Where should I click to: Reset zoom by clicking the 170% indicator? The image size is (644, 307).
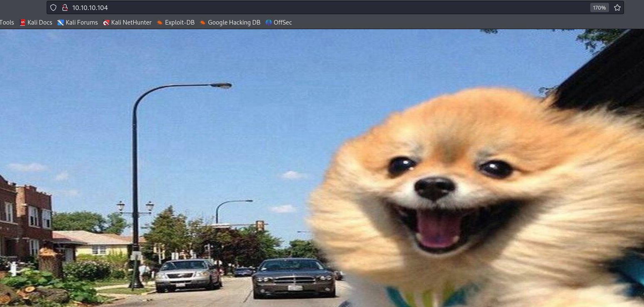pyautogui.click(x=599, y=7)
